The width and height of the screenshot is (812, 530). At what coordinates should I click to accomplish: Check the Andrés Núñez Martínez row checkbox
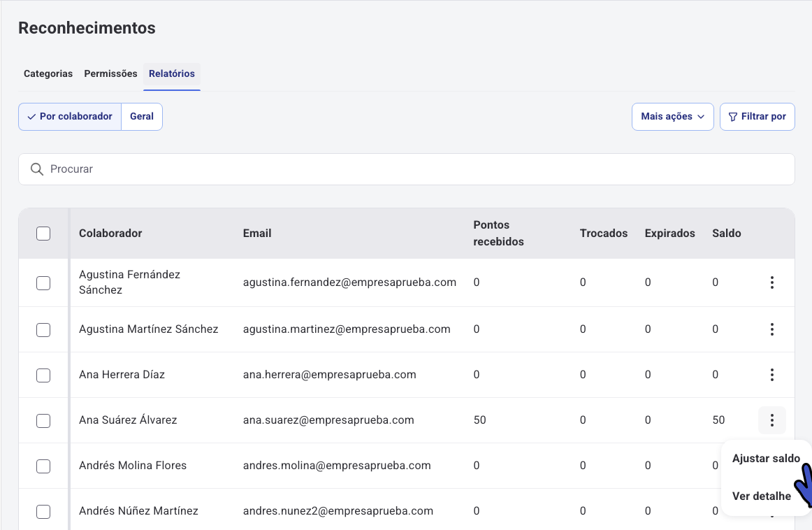(x=43, y=511)
